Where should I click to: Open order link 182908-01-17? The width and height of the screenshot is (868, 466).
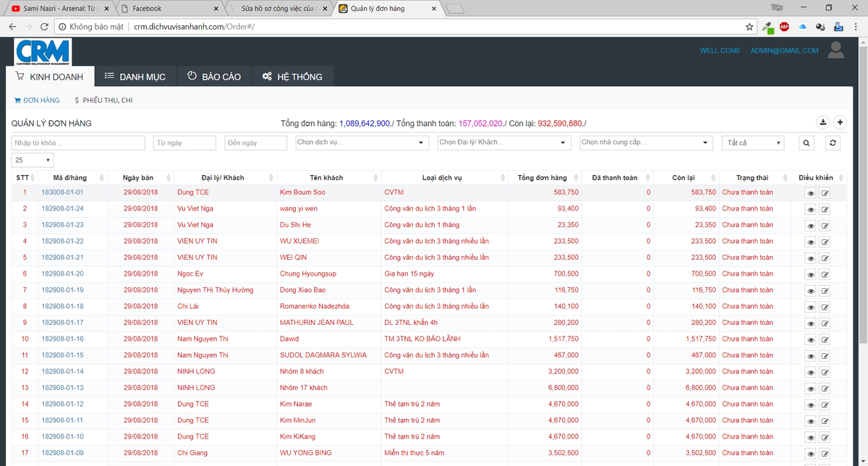(62, 323)
